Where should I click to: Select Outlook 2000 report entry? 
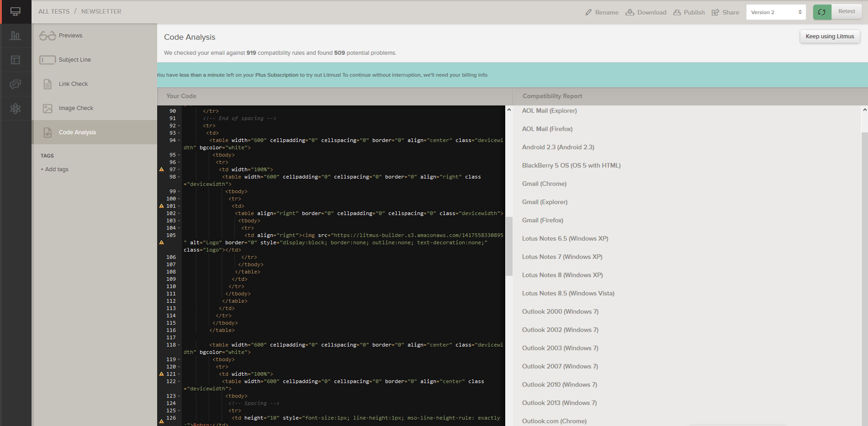tap(560, 312)
